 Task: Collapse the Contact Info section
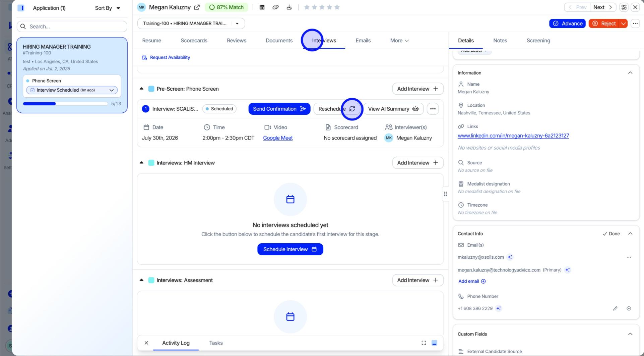point(630,234)
